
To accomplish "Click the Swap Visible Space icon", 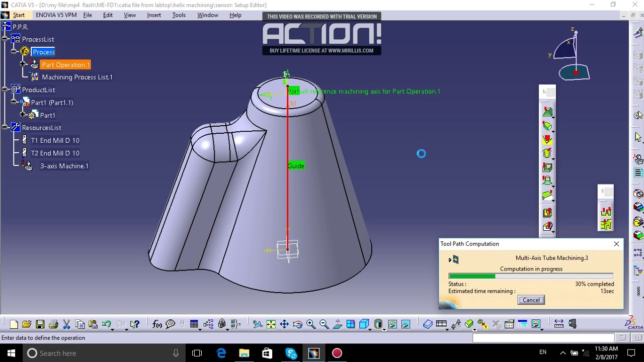I will [406, 324].
